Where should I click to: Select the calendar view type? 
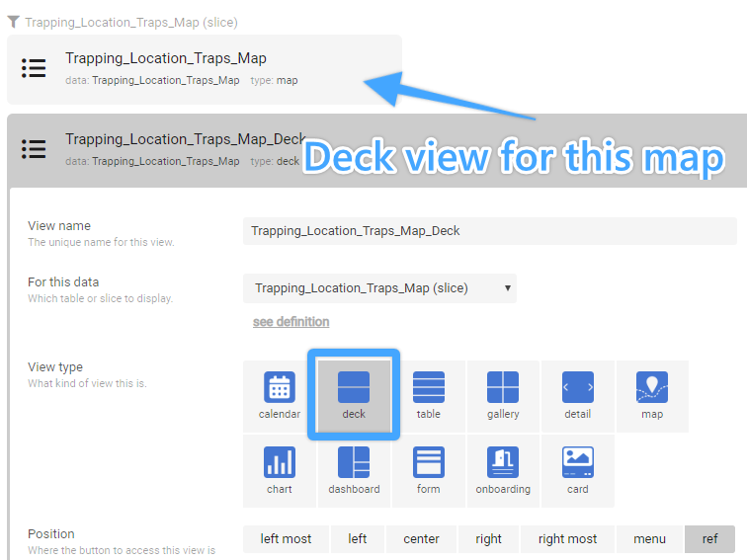[x=280, y=396]
